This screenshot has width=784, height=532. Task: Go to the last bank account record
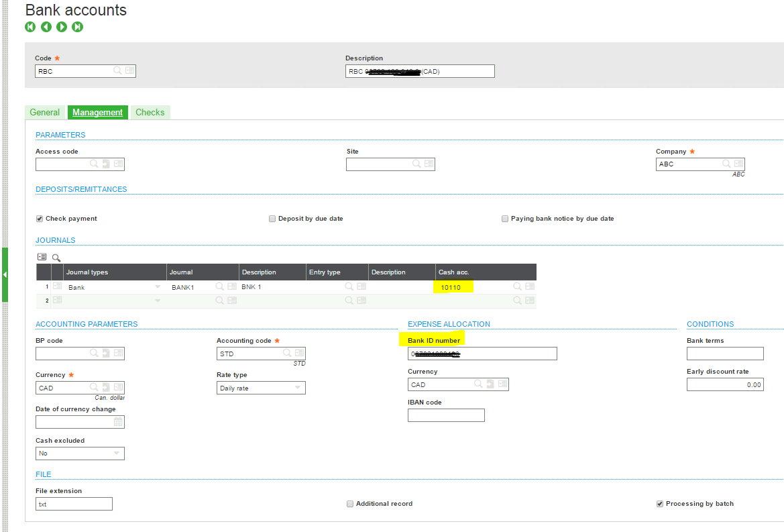click(78, 27)
